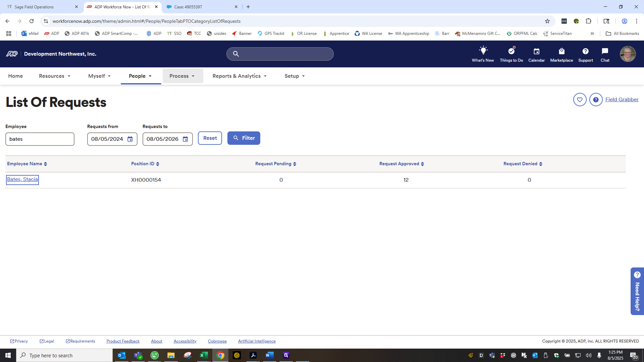Open the ServiceTitan bookmark
The image size is (644, 362).
click(557, 34)
